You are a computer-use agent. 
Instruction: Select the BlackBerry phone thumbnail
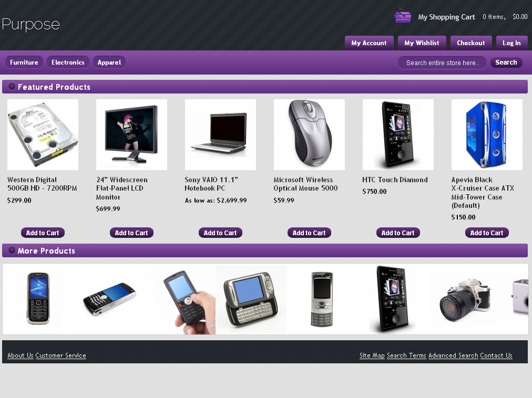[109, 299]
